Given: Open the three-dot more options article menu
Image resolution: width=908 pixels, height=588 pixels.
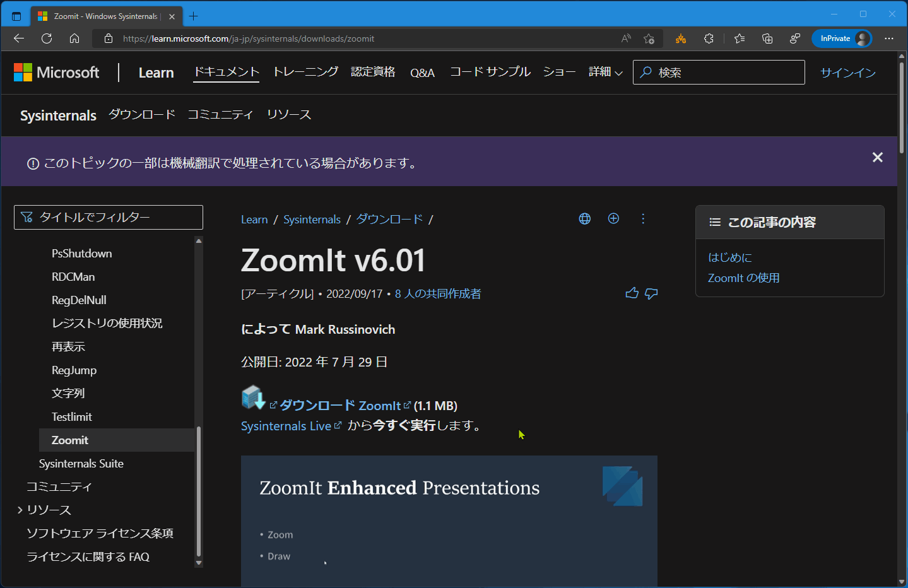Looking at the screenshot, I should click(x=643, y=218).
